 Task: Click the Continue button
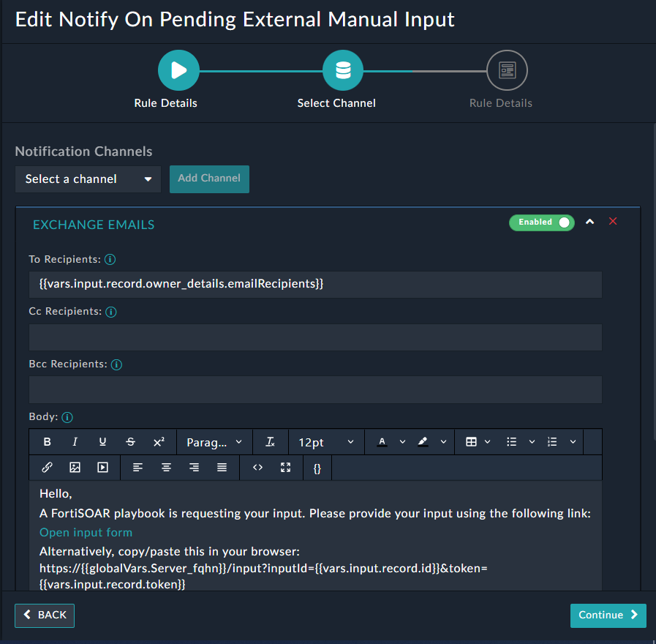point(608,615)
